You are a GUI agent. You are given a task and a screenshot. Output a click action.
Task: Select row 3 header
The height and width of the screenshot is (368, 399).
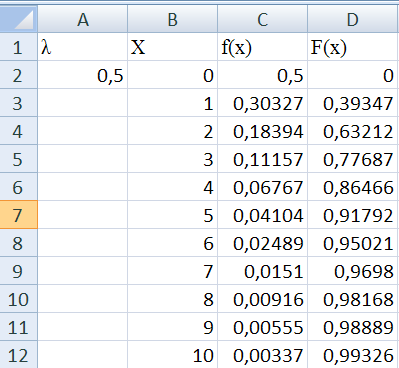(x=18, y=103)
